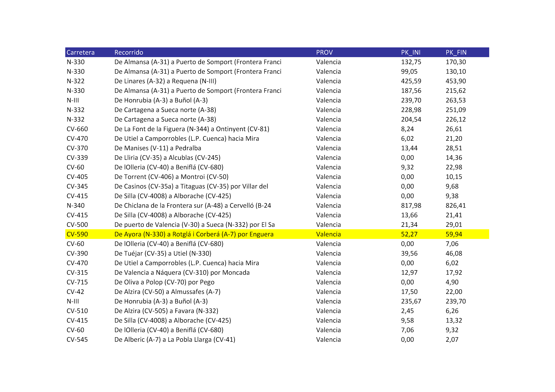Click PK_INI value 39,56
This screenshot has width=555, height=392.
click(x=409, y=253)
